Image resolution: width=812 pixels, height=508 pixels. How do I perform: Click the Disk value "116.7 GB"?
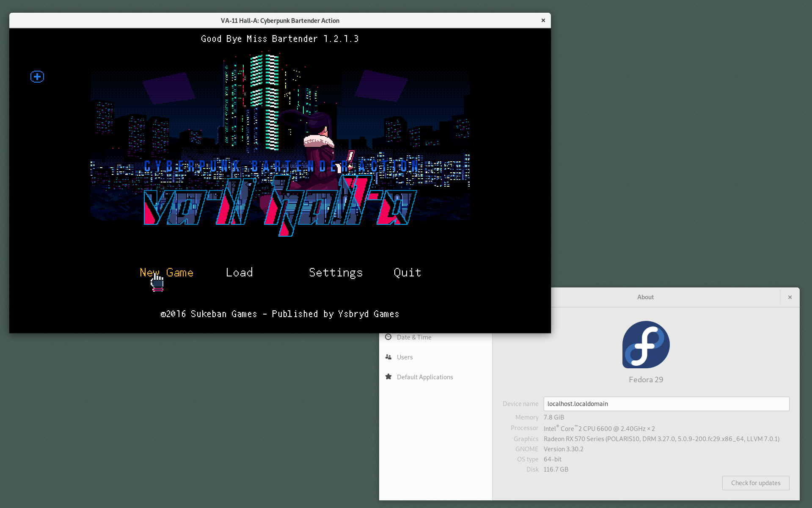556,469
